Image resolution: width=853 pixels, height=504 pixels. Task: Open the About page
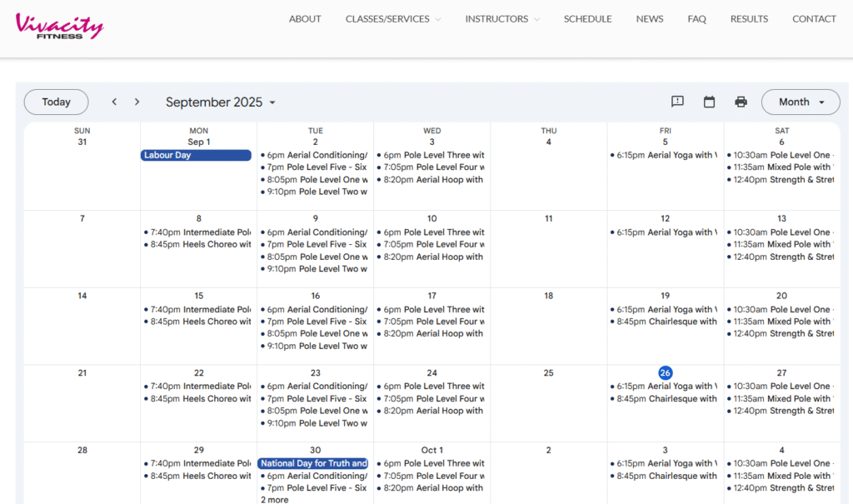coord(305,19)
